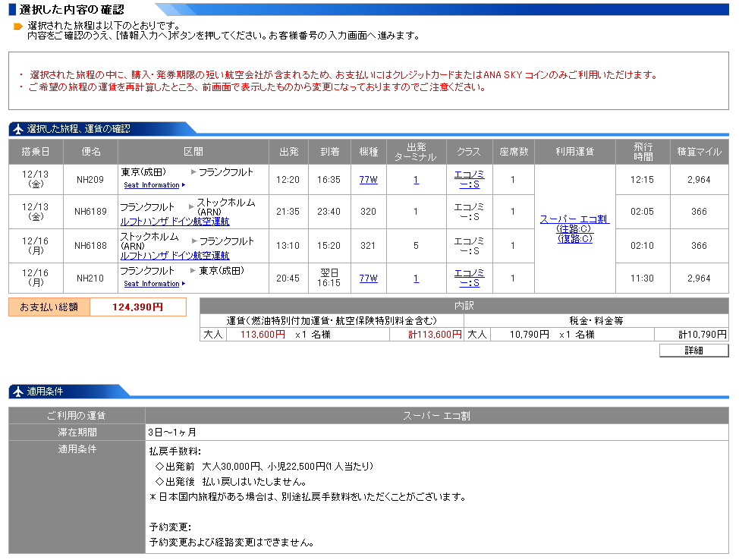Click the 詳細 details button
The image size is (739, 560).
click(693, 351)
